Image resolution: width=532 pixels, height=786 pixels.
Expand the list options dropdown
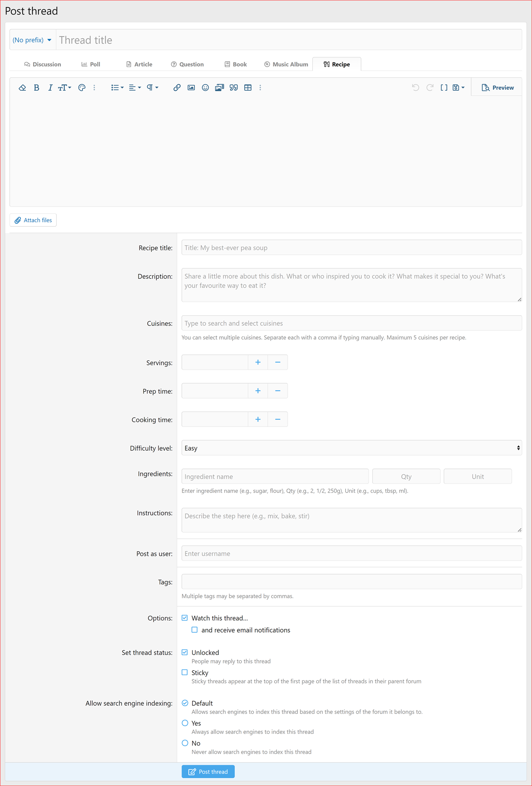[117, 88]
